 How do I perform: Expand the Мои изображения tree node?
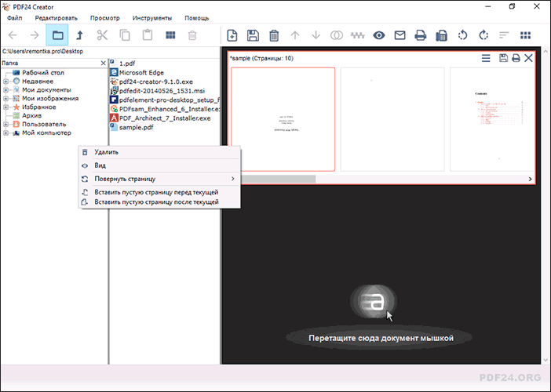coord(5,99)
